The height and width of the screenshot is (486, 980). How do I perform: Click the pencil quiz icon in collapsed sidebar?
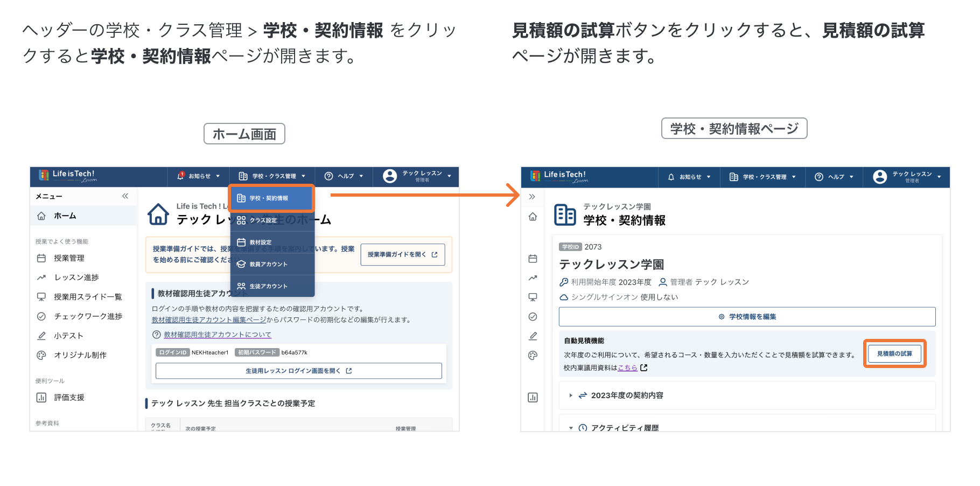pos(533,336)
